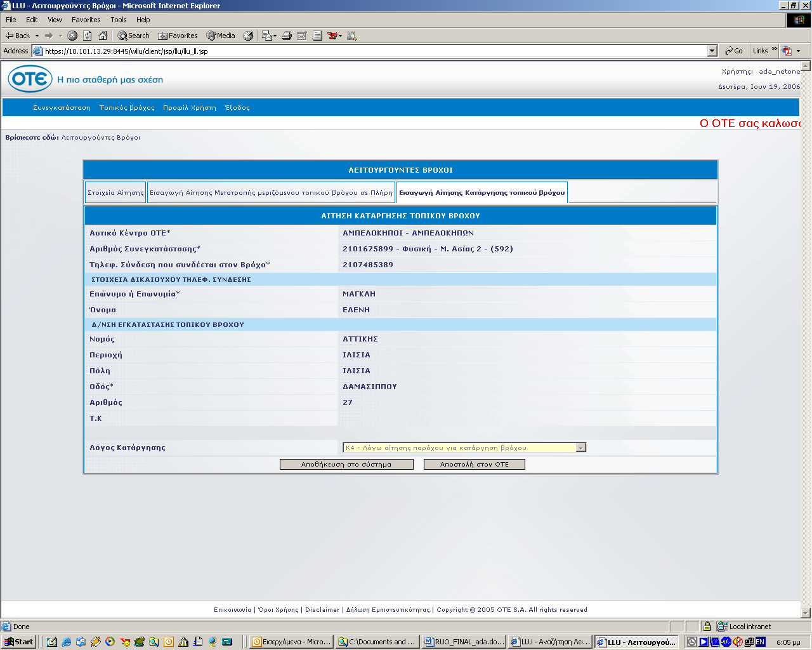This screenshot has width=812, height=650.
Task: Open Συνεγκατάσταση in the blue navigation bar
Action: (x=62, y=108)
